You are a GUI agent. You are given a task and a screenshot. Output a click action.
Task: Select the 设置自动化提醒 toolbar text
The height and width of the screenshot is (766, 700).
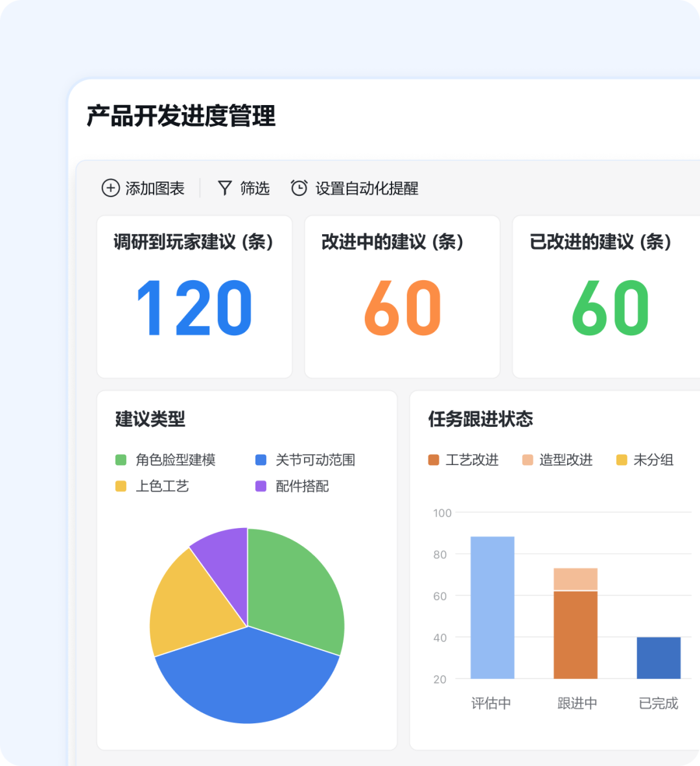[x=367, y=188]
